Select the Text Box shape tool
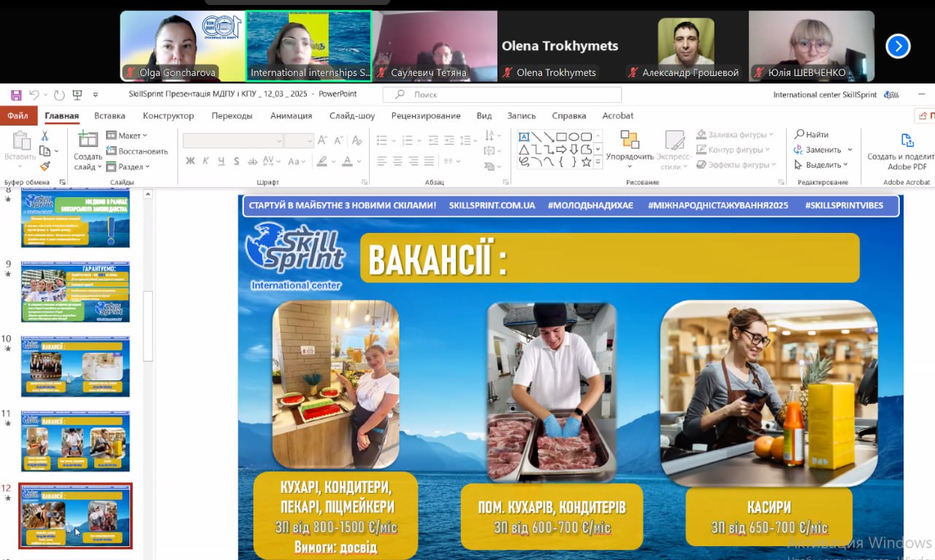Image resolution: width=935 pixels, height=560 pixels. point(524,137)
